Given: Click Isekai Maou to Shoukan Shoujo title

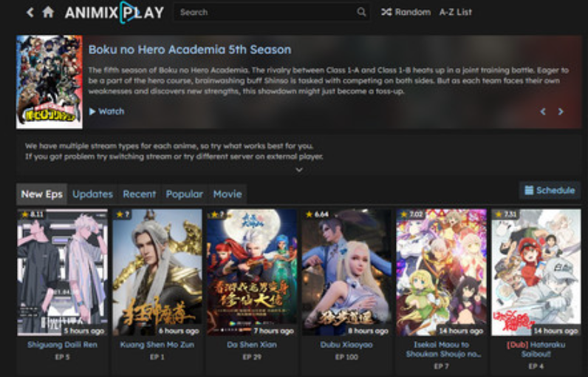Looking at the screenshot, I should (443, 349).
